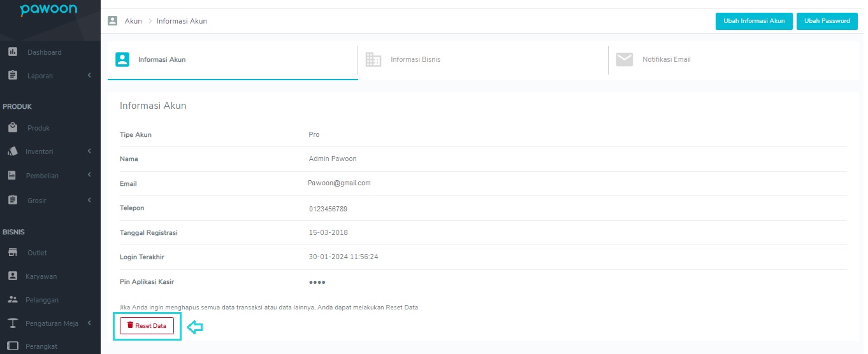
Task: Click the Produk bag icon
Action: (13, 128)
